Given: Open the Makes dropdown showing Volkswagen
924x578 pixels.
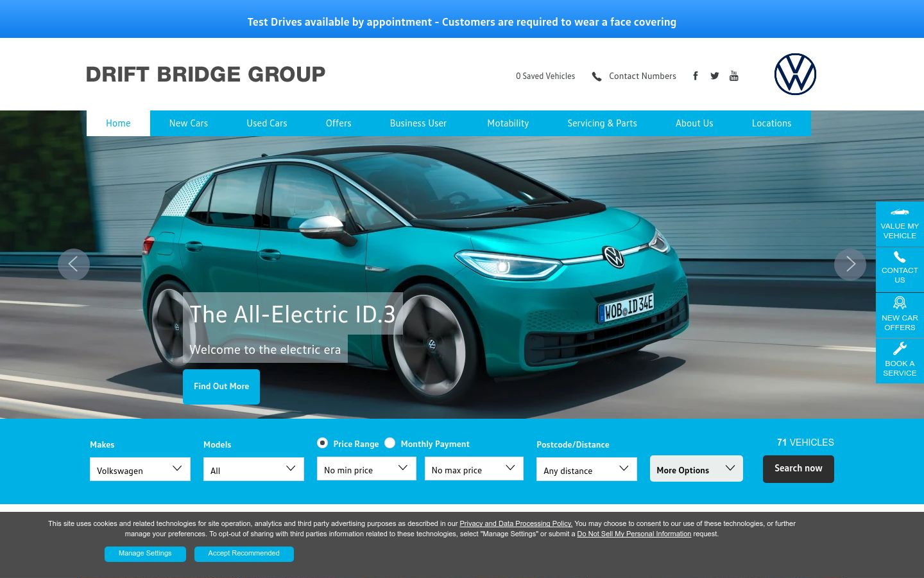Looking at the screenshot, I should coord(140,469).
